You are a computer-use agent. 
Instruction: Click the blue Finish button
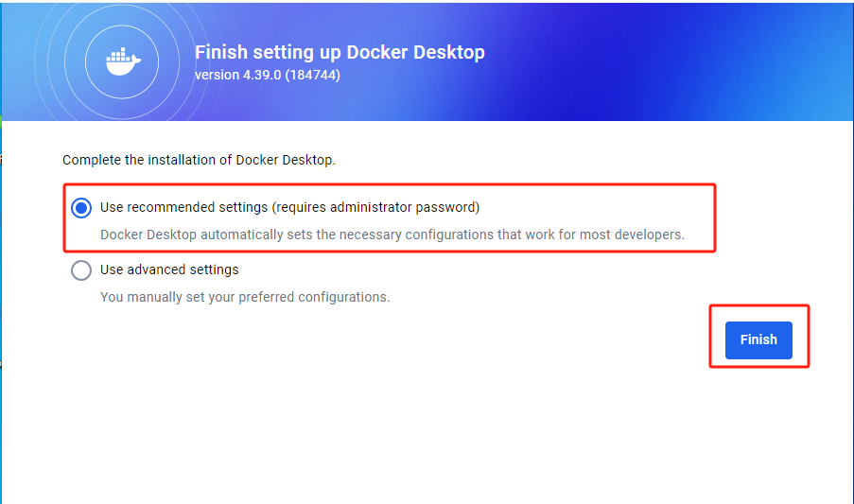pyautogui.click(x=758, y=339)
